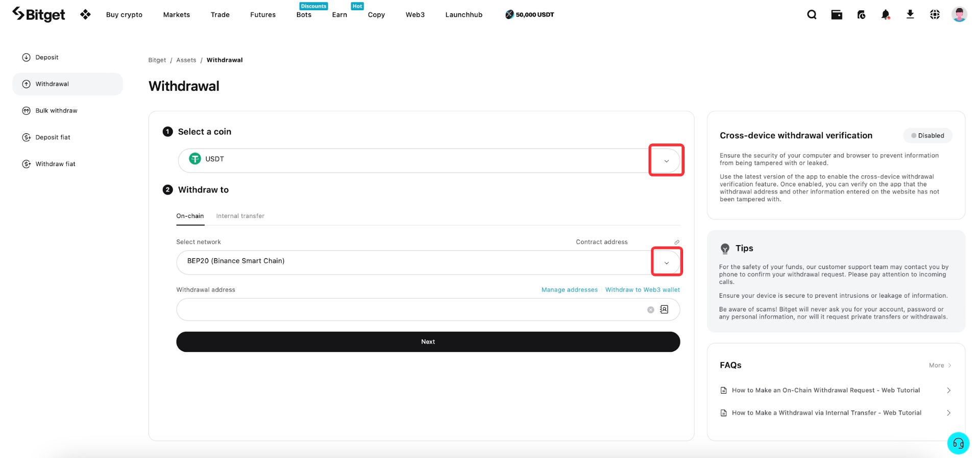Open the search magnifier icon
The height and width of the screenshot is (458, 980).
pos(812,14)
